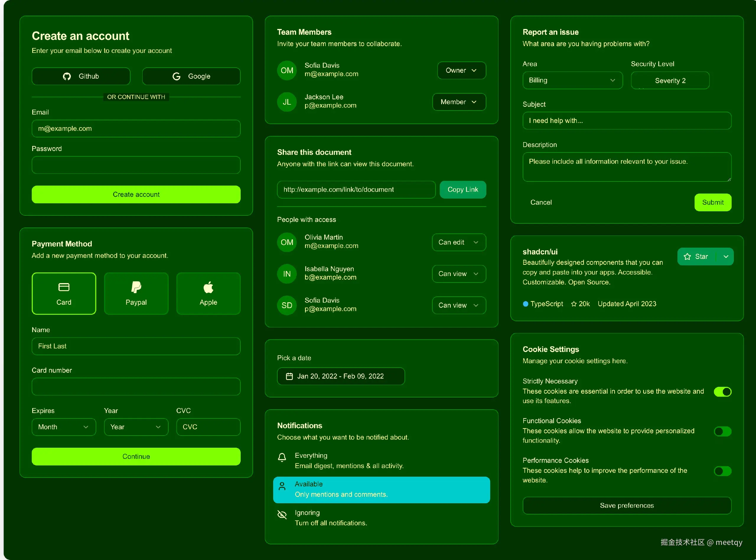Click the Card number input field
This screenshot has height=560, width=756.
tap(136, 387)
